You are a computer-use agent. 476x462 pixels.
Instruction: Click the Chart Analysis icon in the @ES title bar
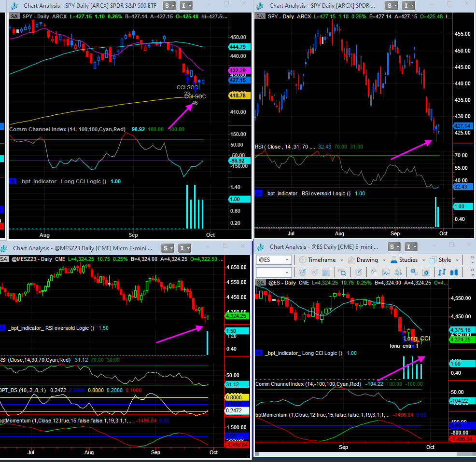pos(261,247)
